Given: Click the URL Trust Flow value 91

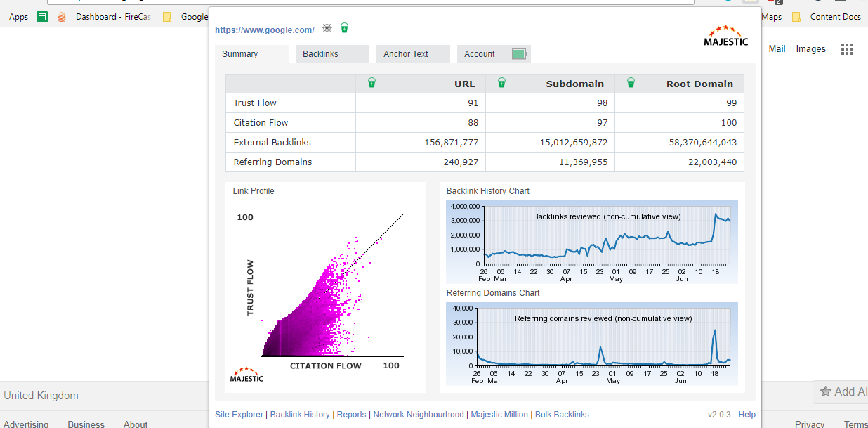Looking at the screenshot, I should pyautogui.click(x=473, y=103).
